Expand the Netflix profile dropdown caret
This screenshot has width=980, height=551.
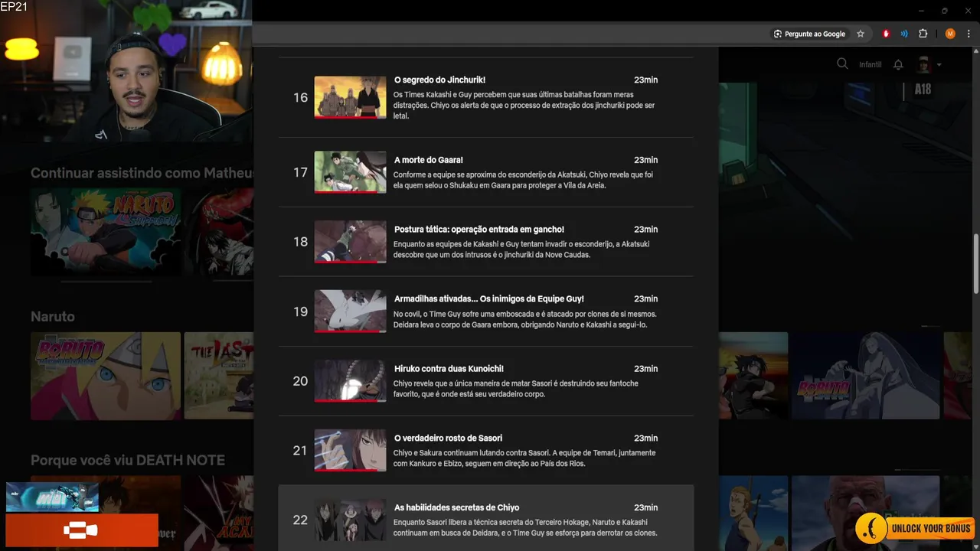tap(939, 65)
